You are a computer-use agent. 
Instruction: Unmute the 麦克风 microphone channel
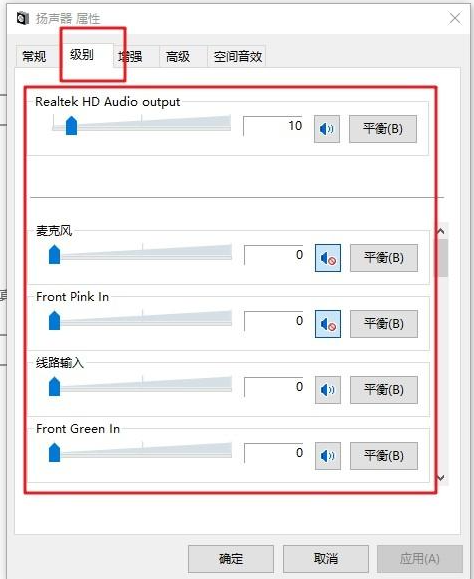(328, 258)
